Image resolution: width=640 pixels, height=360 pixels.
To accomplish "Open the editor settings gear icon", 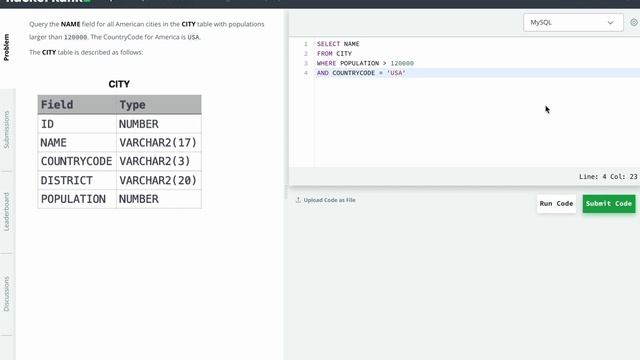I will (x=633, y=22).
